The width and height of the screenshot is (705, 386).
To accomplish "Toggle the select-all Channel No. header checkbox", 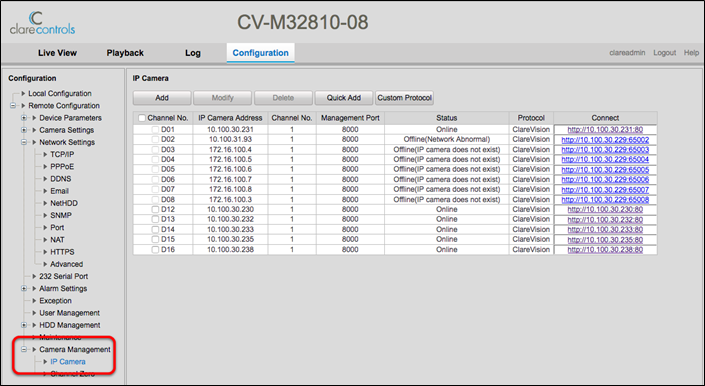I will click(x=142, y=118).
